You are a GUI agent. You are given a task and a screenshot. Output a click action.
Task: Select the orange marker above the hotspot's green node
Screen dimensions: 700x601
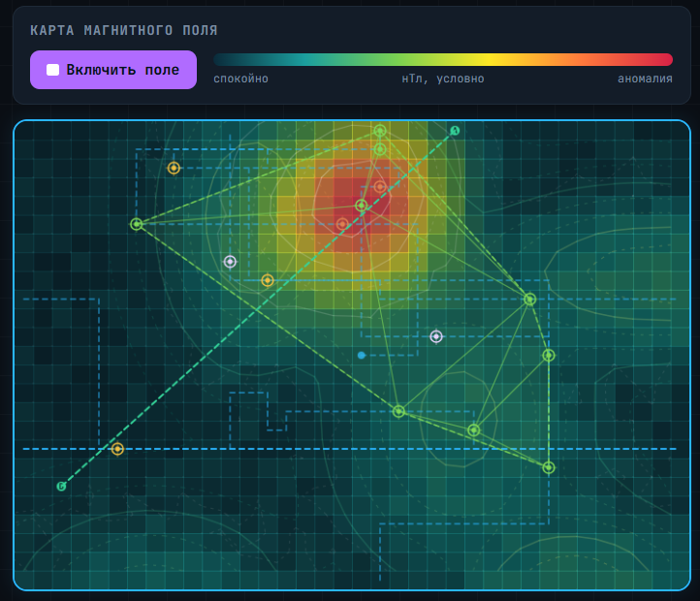click(x=380, y=187)
